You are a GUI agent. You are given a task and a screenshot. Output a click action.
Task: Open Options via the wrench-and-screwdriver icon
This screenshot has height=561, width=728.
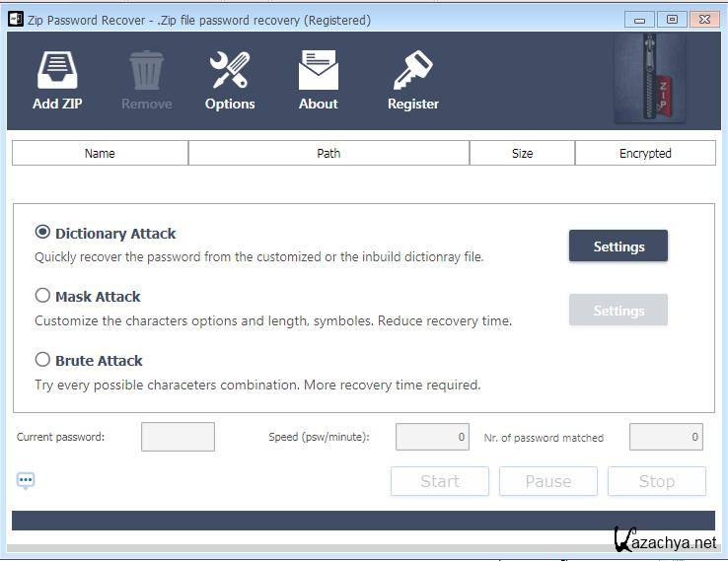coord(230,71)
